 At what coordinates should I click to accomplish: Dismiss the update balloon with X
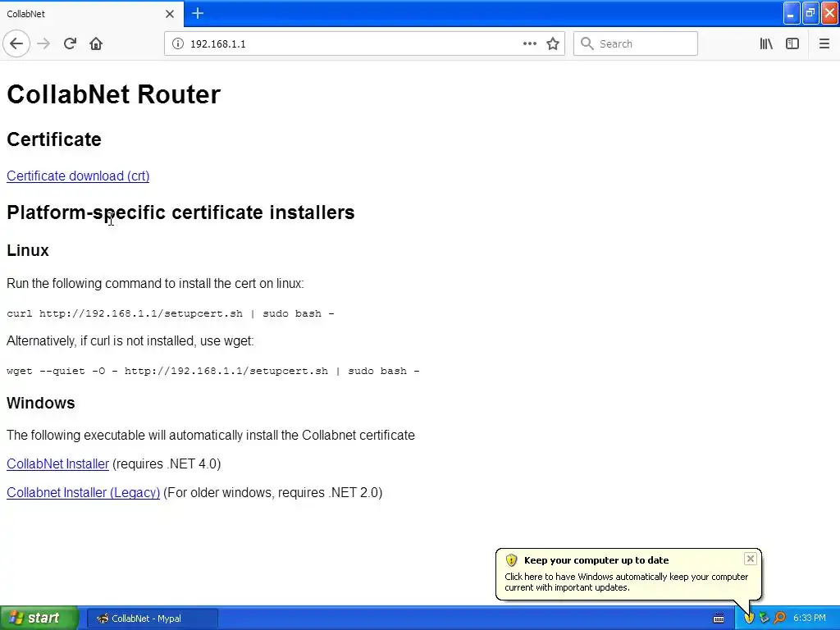click(x=750, y=559)
